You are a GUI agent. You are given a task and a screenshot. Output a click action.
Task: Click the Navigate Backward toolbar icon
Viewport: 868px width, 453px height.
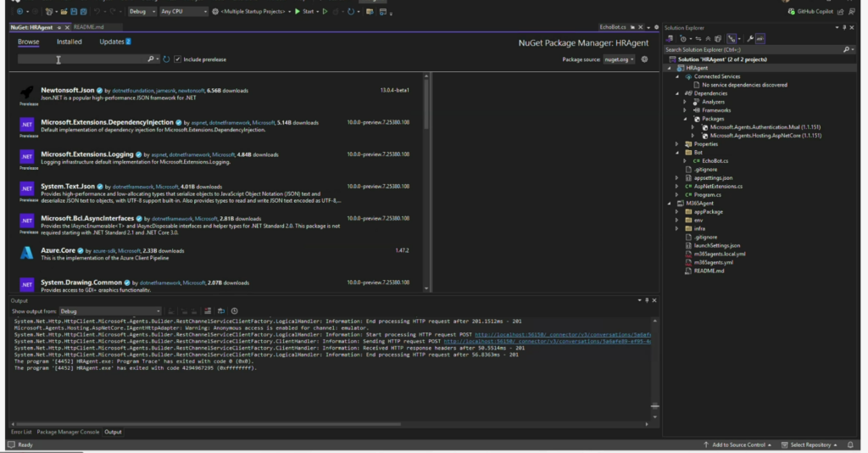coord(19,11)
